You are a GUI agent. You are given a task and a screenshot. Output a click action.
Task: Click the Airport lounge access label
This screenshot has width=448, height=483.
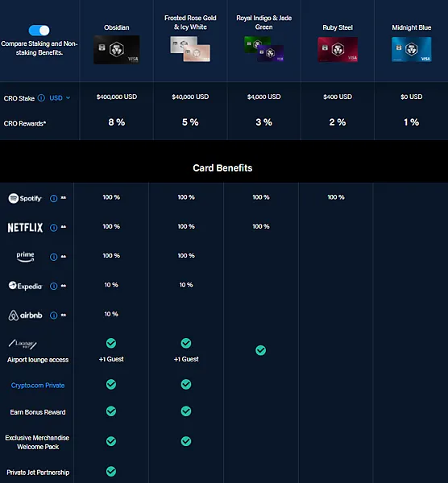point(38,360)
